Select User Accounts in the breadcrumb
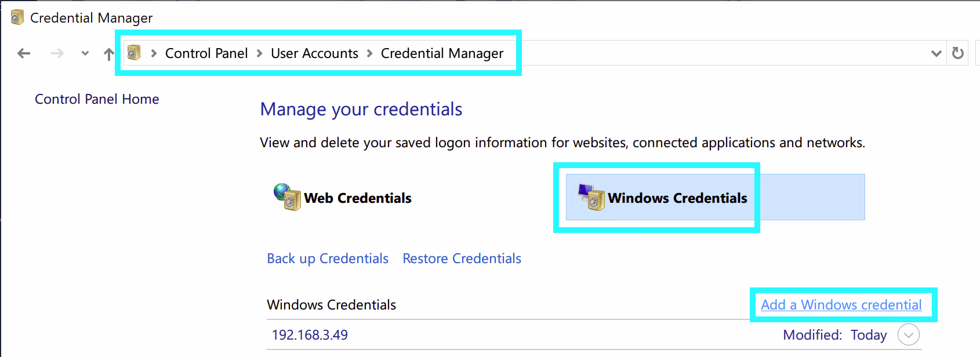Viewport: 980px width, 357px height. [x=314, y=53]
